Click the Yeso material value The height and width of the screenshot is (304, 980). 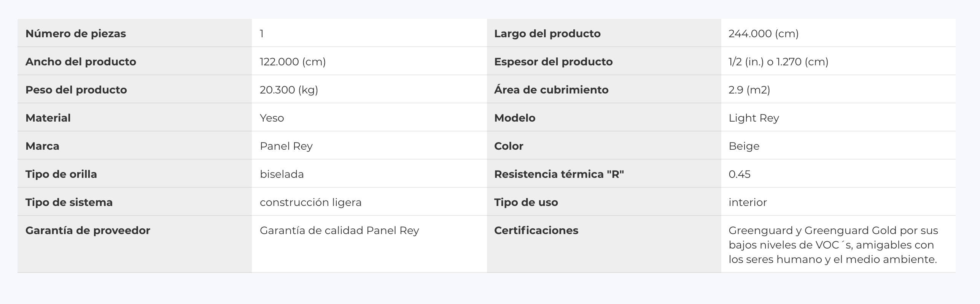[272, 118]
